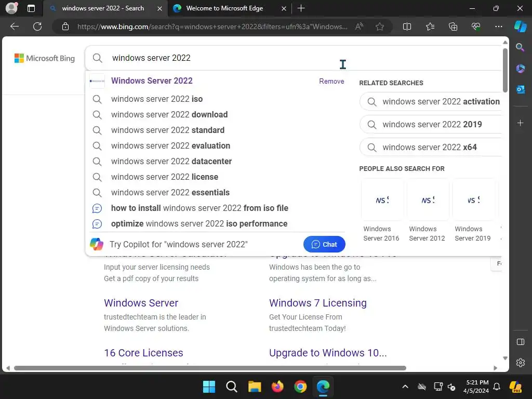Open Collections panel
The height and width of the screenshot is (399, 532).
click(453, 26)
